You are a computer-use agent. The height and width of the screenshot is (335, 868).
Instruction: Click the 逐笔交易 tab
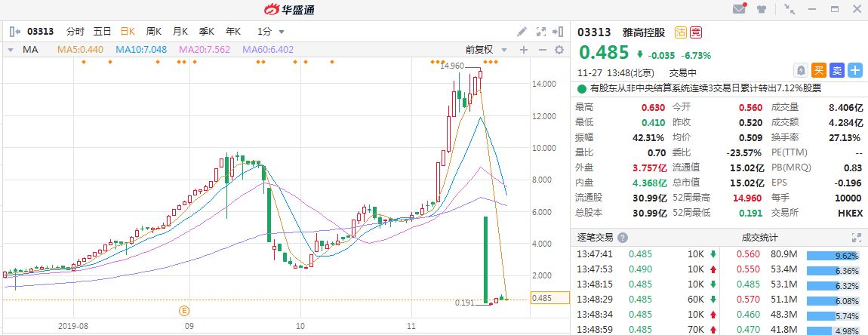click(x=596, y=238)
